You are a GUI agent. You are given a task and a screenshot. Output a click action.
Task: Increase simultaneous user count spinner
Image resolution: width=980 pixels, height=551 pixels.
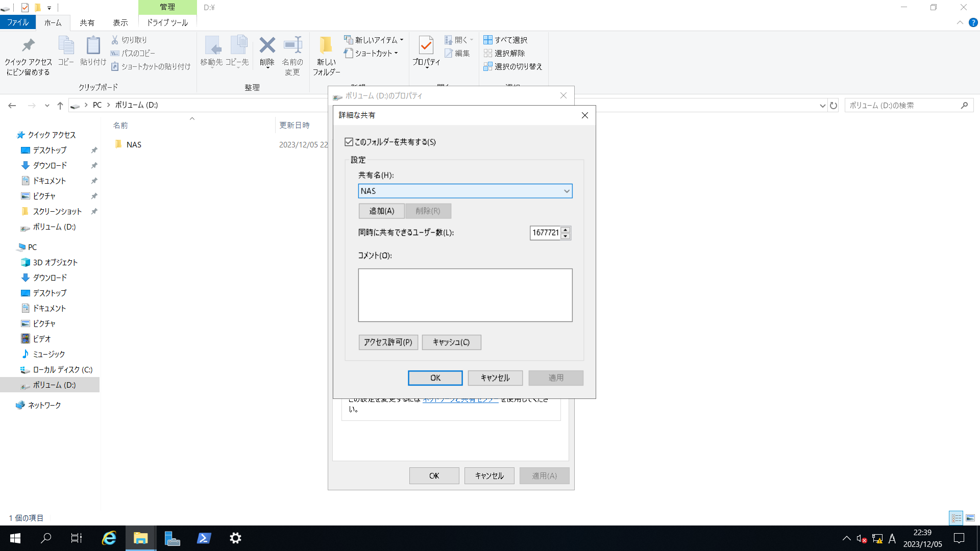pyautogui.click(x=566, y=230)
